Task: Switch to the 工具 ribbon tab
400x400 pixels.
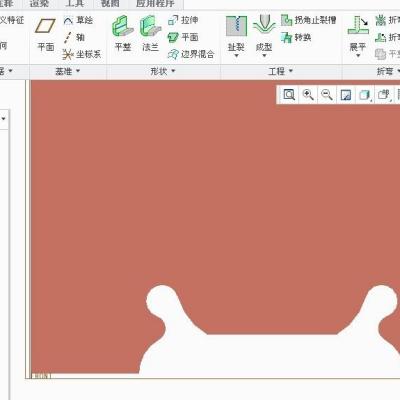Action: tap(75, 4)
